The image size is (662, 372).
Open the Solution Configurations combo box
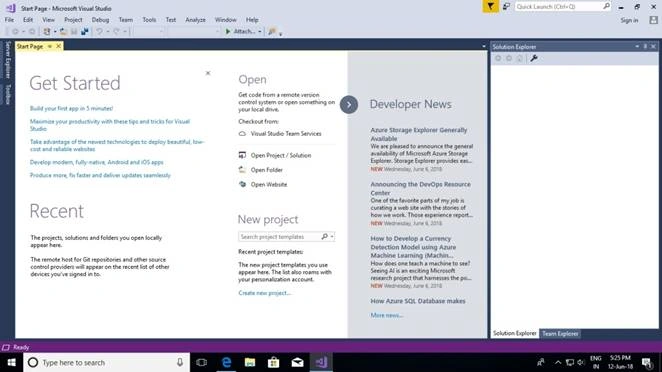(x=149, y=32)
